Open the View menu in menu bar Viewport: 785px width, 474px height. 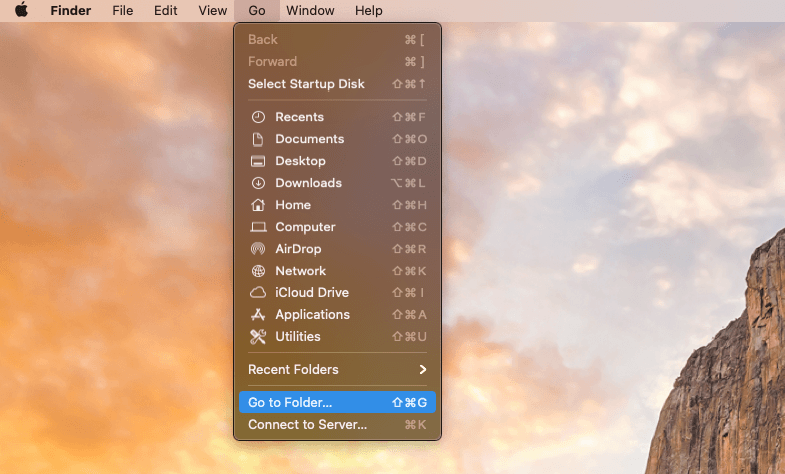coord(212,11)
